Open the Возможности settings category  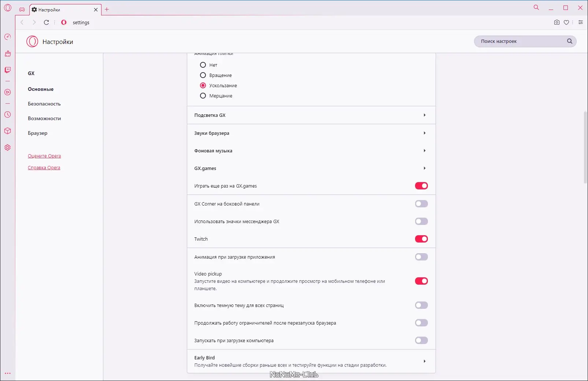(x=44, y=119)
